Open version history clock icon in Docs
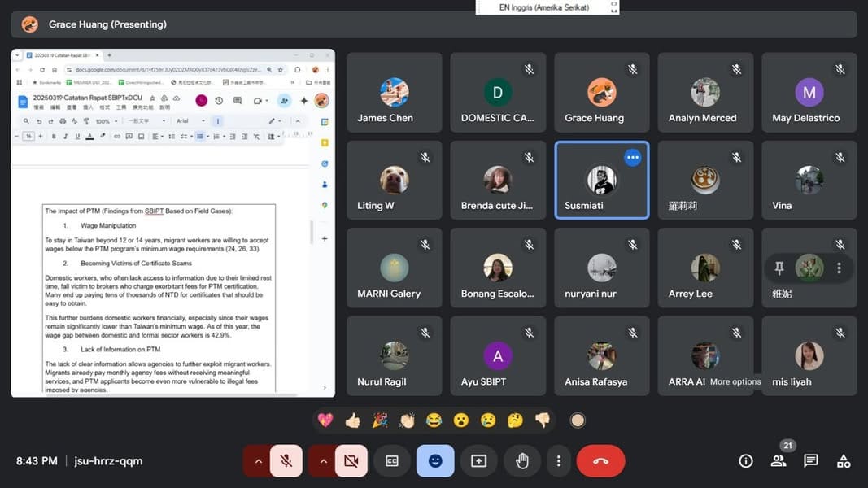The image size is (868, 488). 219,101
